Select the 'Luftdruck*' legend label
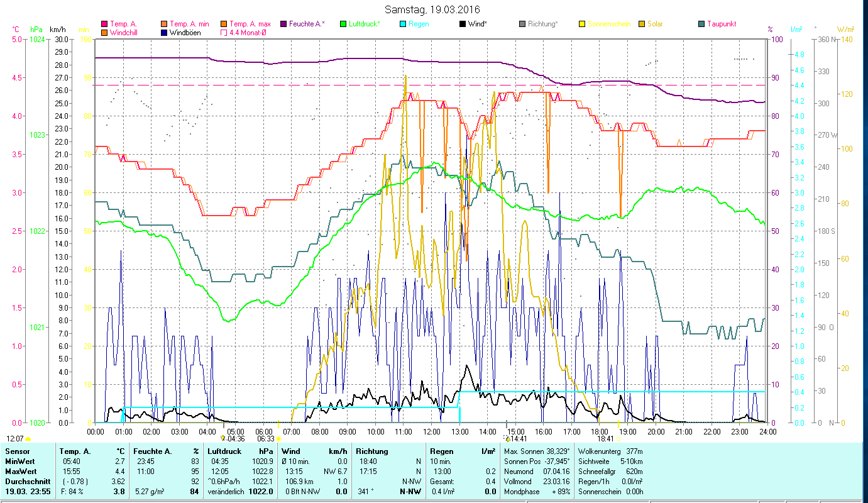The width and height of the screenshot is (868, 503). pos(365,24)
